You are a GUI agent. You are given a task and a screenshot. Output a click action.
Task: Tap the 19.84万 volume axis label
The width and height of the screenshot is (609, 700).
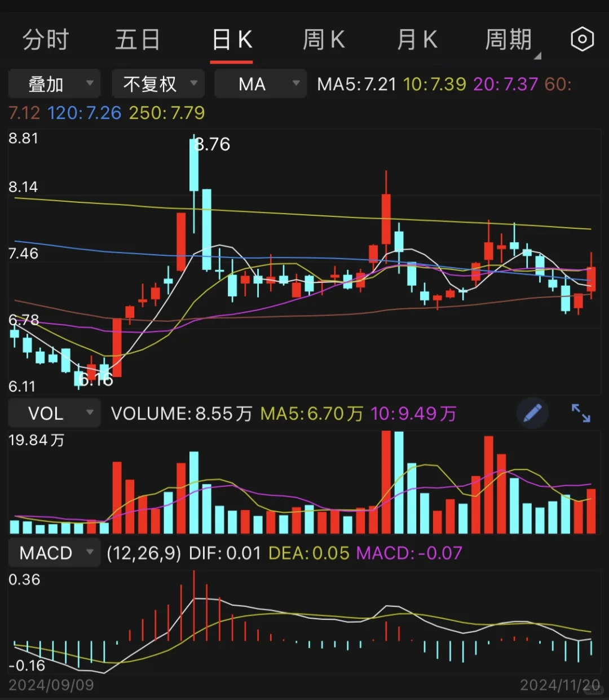click(x=37, y=440)
